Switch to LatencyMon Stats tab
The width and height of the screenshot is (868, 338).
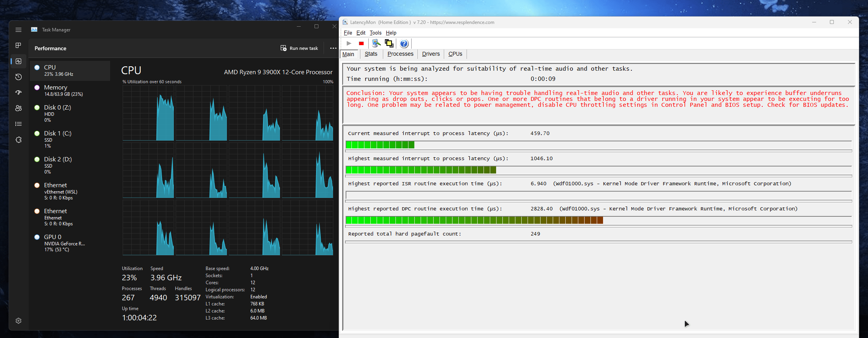[x=371, y=54]
